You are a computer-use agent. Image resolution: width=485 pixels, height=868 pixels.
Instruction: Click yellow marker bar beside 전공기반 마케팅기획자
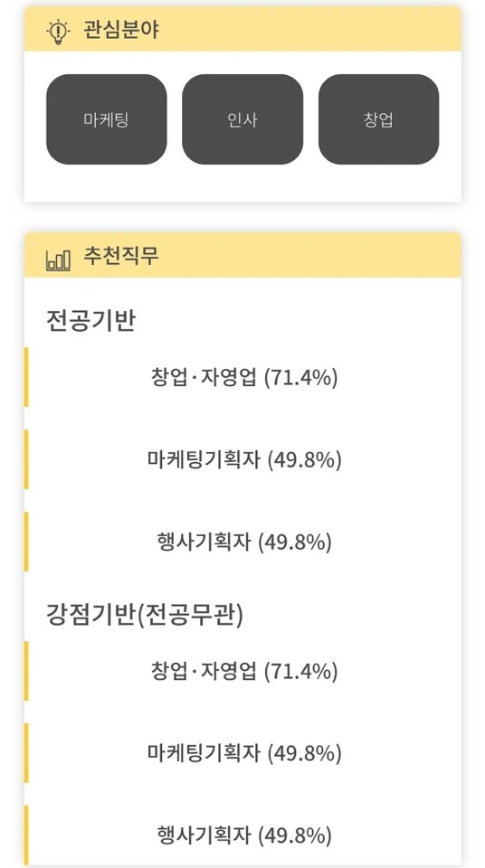click(x=26, y=460)
